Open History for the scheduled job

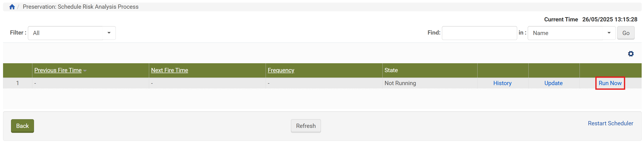[x=502, y=83]
